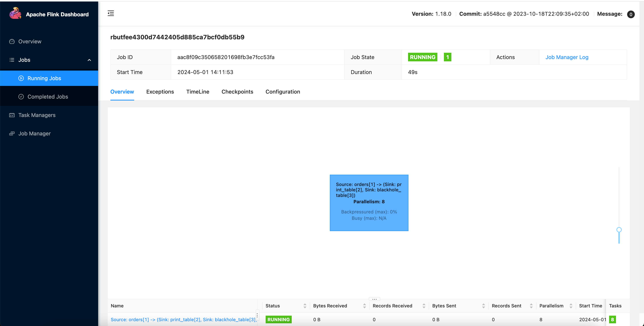Click the Job Manager sidebar icon

click(x=12, y=133)
